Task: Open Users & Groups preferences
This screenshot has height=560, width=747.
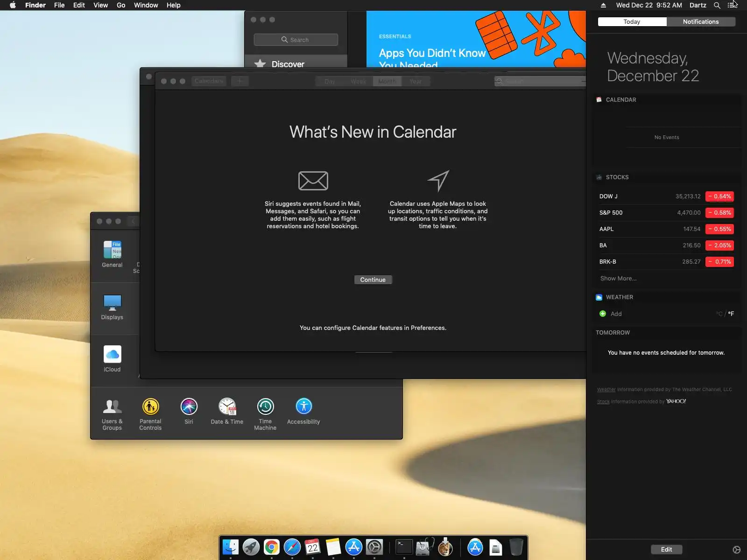Action: click(x=112, y=414)
